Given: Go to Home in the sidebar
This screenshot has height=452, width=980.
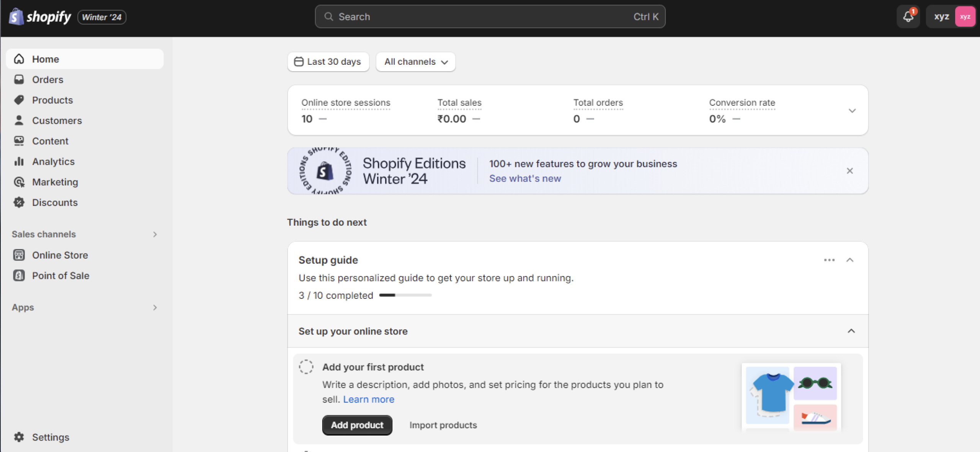Looking at the screenshot, I should tap(85, 59).
